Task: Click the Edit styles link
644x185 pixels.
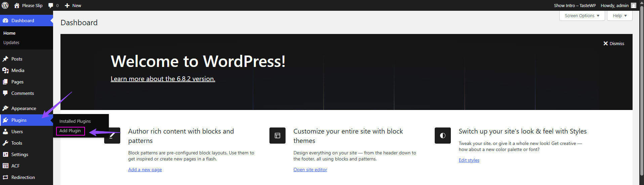Action: coord(469,160)
